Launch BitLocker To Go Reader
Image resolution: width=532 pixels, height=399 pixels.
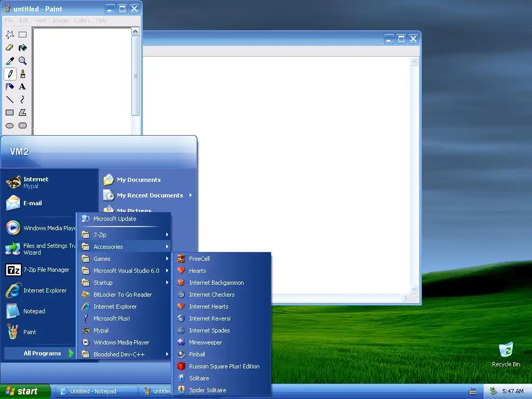125,295
